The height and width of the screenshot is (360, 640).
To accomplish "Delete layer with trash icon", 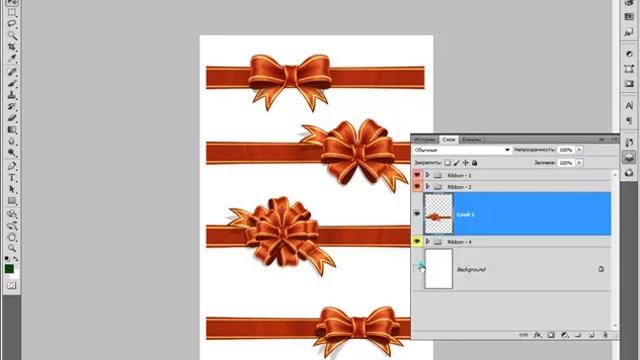I will pos(605,335).
